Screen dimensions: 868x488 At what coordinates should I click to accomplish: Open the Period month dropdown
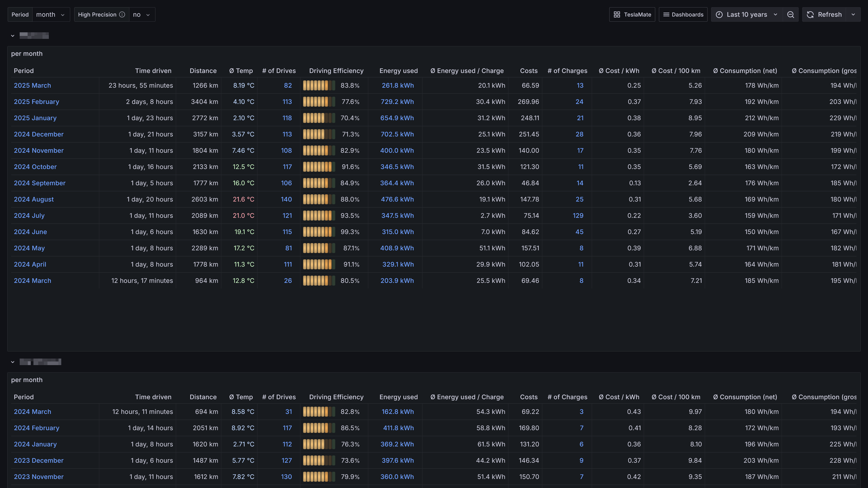tap(51, 14)
